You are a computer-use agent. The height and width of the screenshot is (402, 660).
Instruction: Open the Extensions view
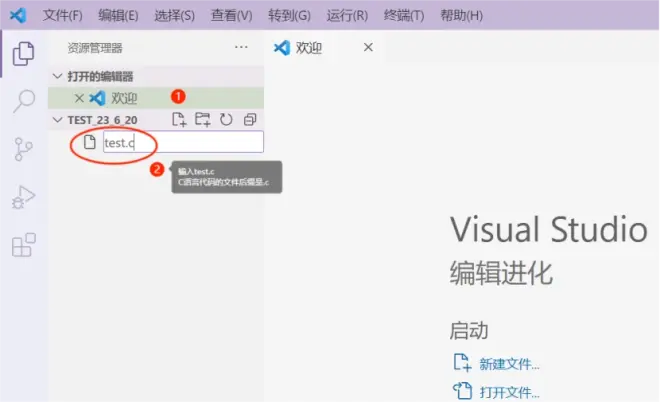(x=24, y=245)
